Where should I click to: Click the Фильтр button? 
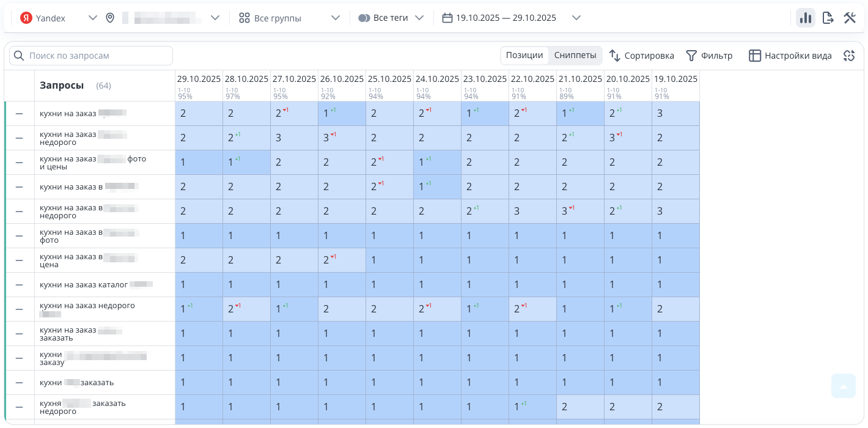(x=709, y=56)
